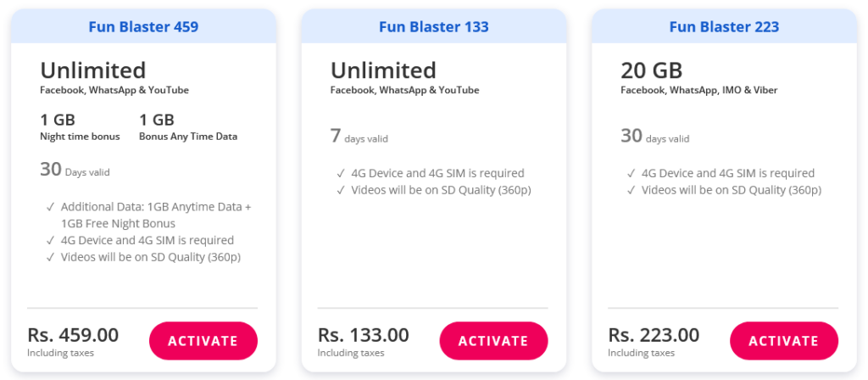This screenshot has height=380, width=868.
Task: Activate the Fun Blaster 223 plan
Action: point(783,341)
